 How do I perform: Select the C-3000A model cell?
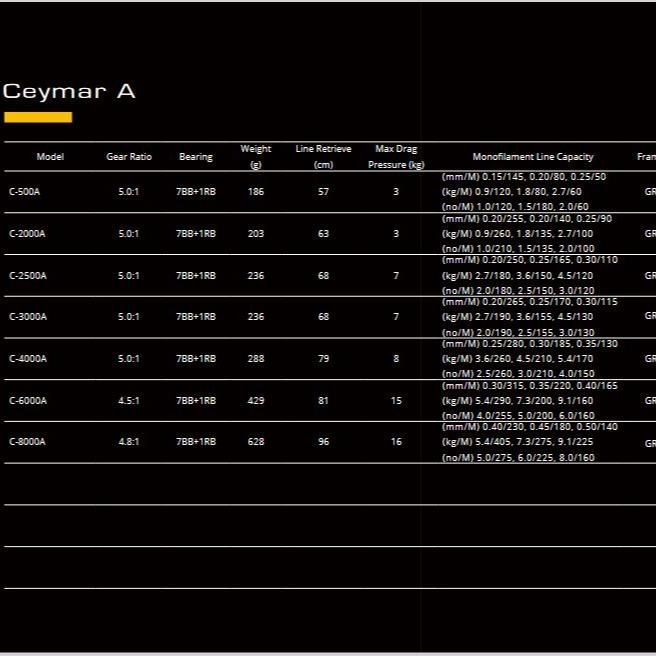click(x=27, y=317)
